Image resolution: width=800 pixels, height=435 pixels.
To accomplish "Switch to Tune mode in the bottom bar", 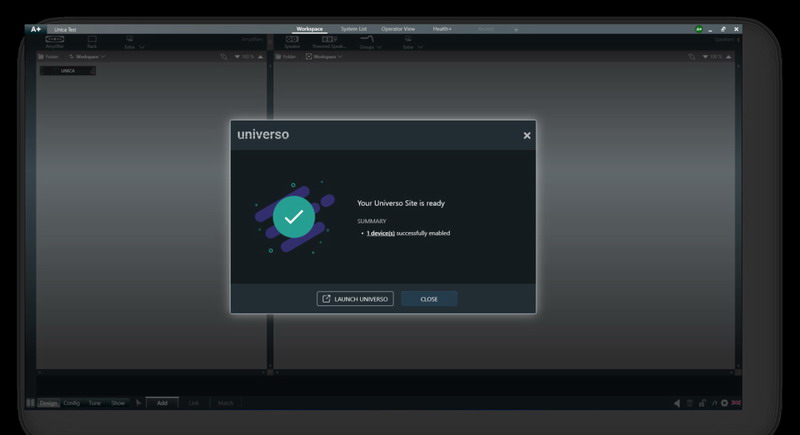I will coord(95,403).
